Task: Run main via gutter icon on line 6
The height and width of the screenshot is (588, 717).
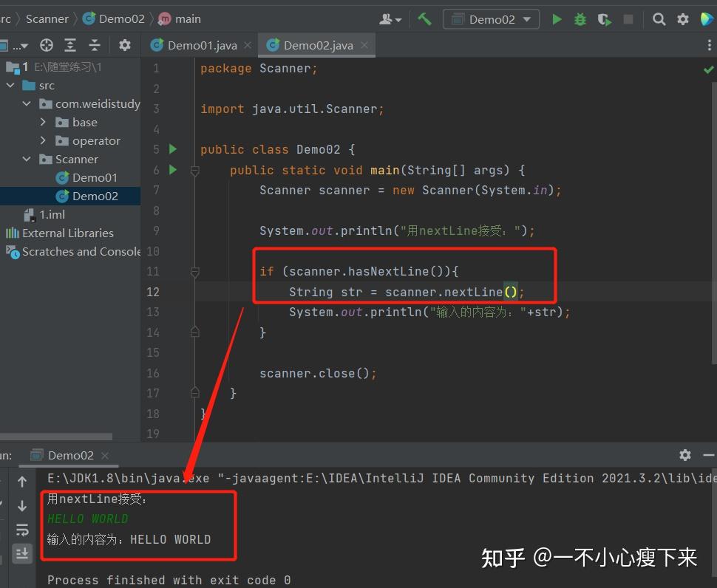Action: (x=171, y=170)
